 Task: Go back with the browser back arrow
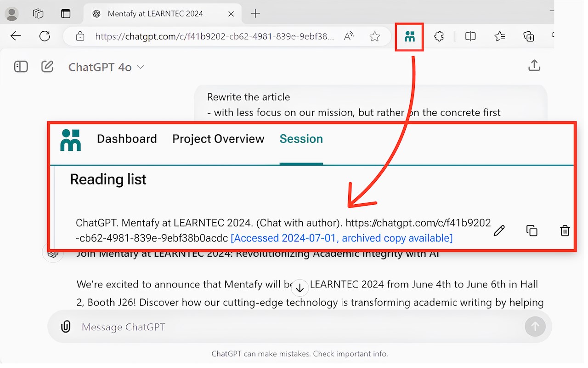point(16,36)
